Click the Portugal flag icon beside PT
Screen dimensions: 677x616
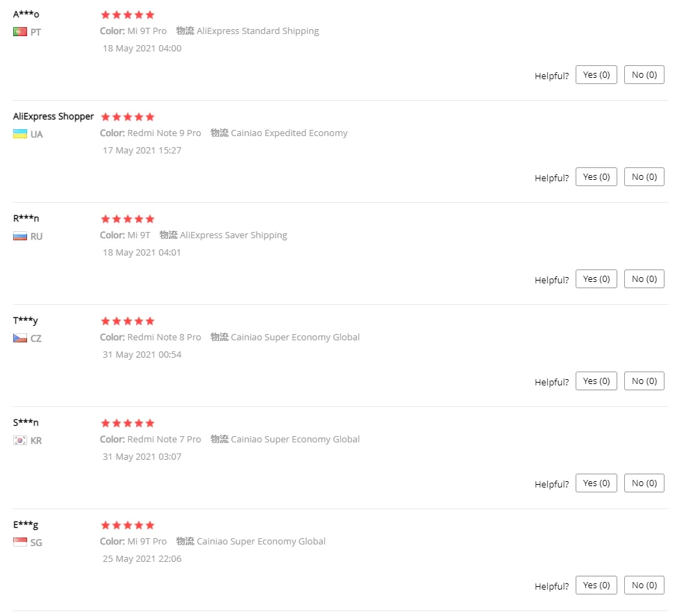pyautogui.click(x=19, y=32)
